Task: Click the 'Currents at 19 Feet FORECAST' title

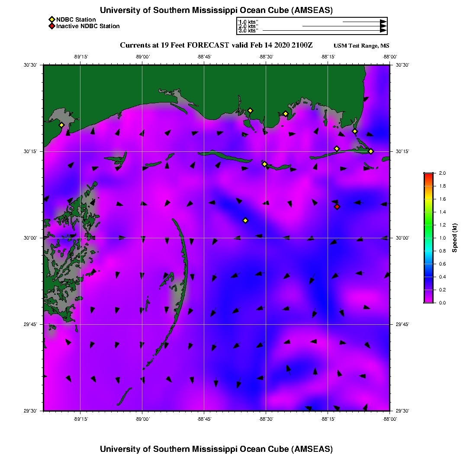Action: 174,45
